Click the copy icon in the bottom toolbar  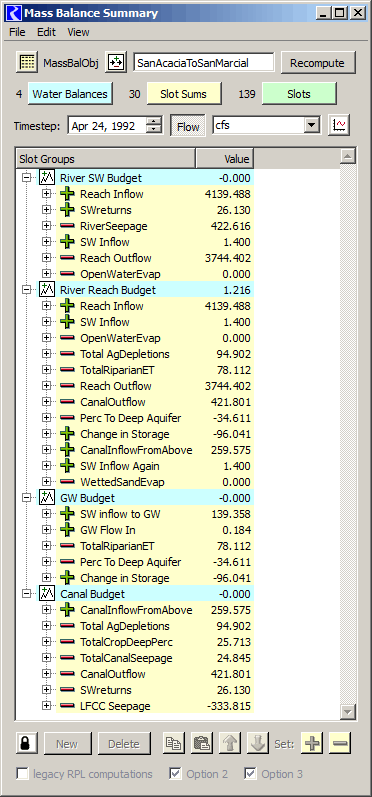click(174, 743)
